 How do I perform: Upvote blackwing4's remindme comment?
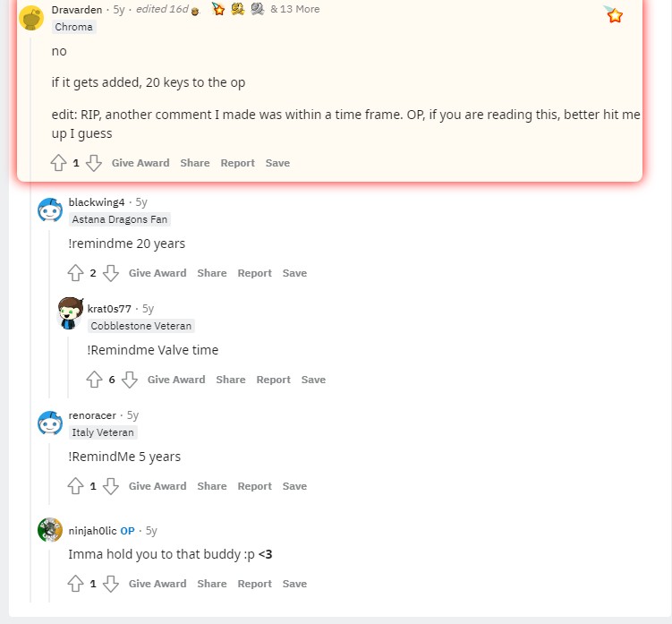pos(76,273)
